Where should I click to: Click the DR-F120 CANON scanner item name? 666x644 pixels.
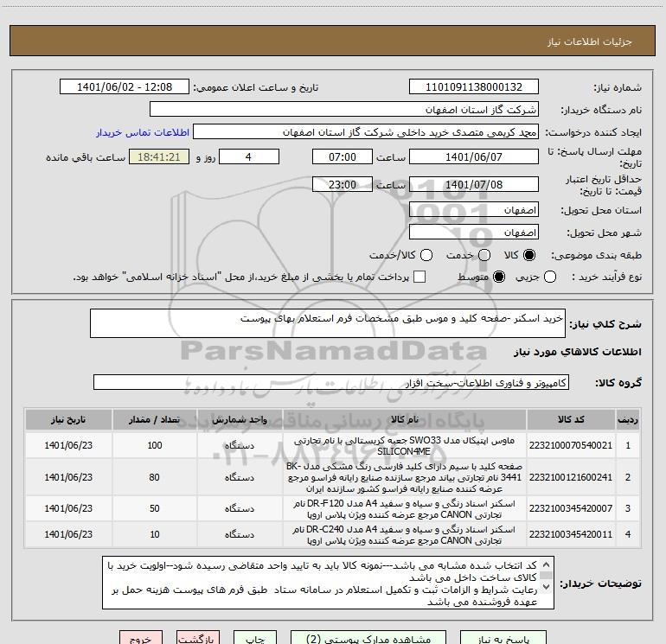[404, 508]
